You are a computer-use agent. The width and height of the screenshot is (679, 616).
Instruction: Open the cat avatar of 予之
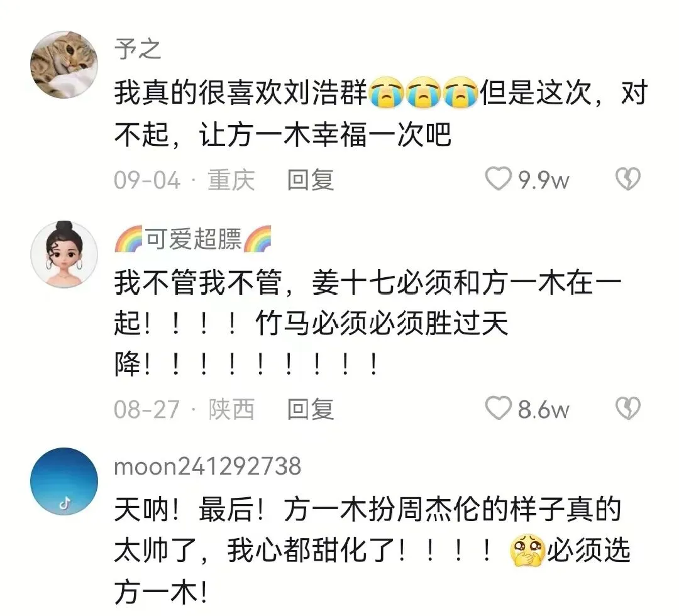click(x=64, y=65)
